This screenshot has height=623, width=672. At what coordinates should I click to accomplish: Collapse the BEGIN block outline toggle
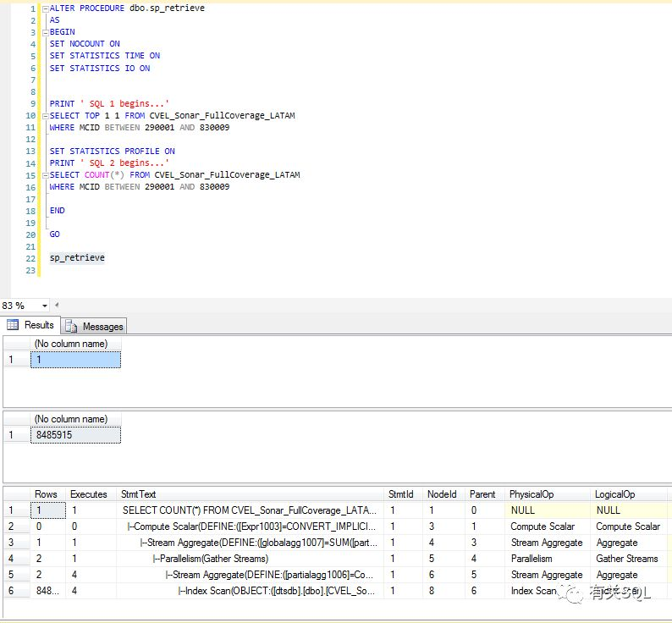tap(46, 32)
